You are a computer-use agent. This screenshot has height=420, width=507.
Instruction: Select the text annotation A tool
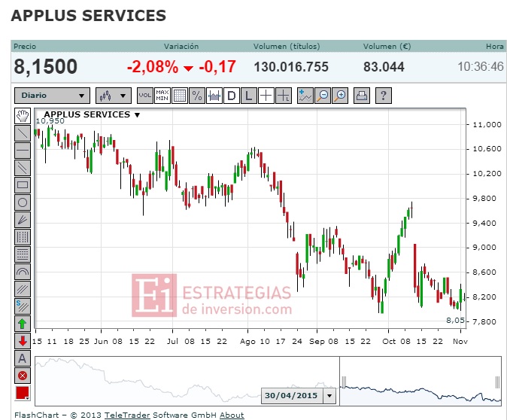[x=23, y=358]
